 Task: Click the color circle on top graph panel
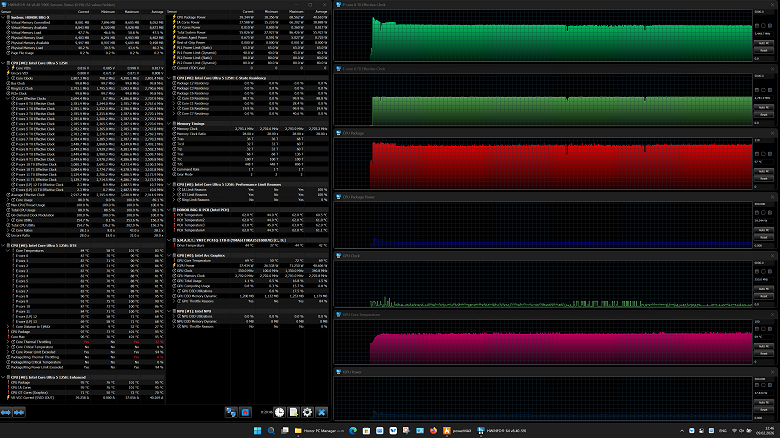pos(762,25)
